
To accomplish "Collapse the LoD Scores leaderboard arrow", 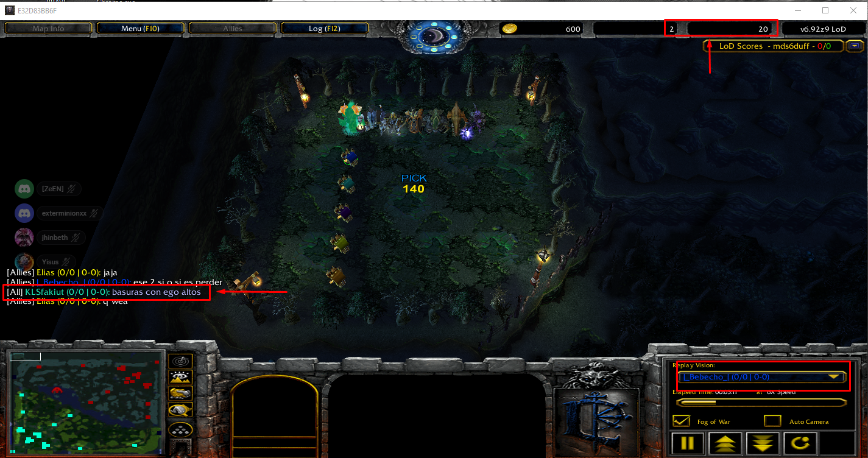I will [x=856, y=46].
